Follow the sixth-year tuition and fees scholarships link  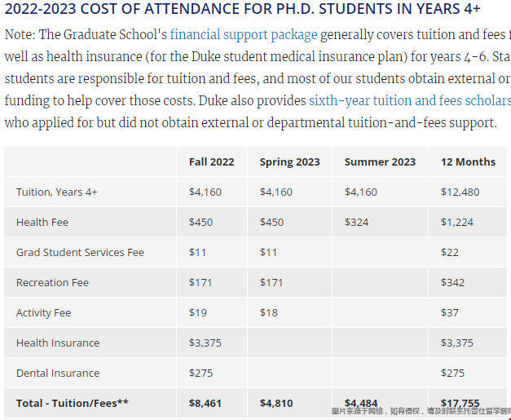click(x=409, y=101)
